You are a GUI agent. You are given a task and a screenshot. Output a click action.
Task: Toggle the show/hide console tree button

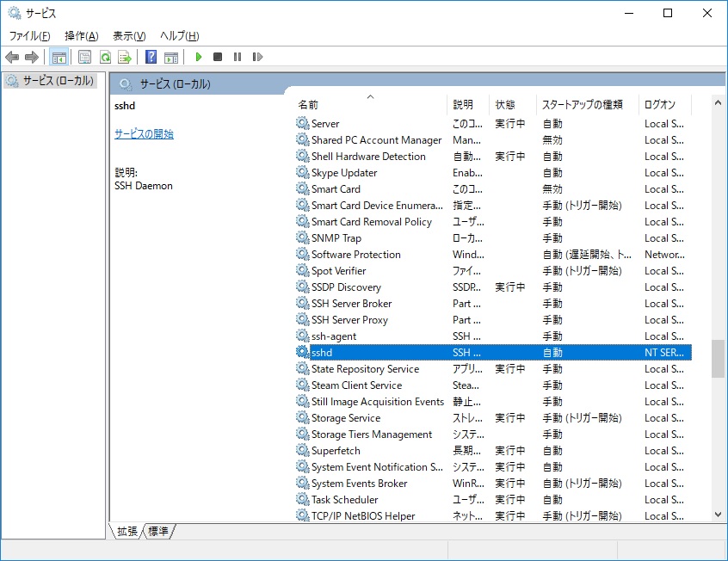59,57
